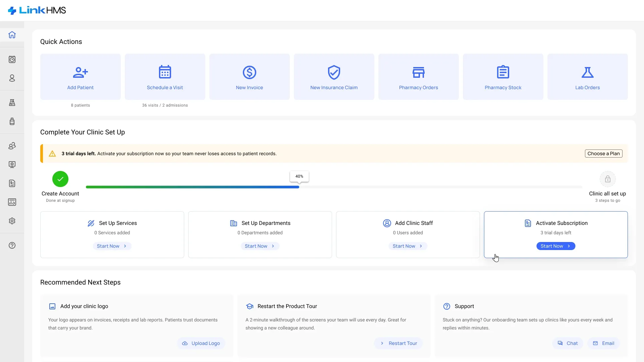Open Pharmacy Orders quick action

(419, 77)
